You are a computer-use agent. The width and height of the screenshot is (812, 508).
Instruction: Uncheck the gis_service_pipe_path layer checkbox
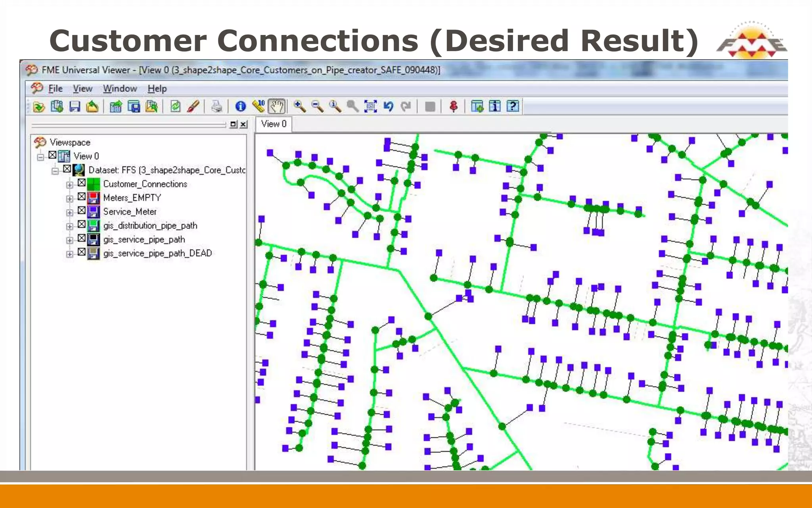click(x=82, y=239)
